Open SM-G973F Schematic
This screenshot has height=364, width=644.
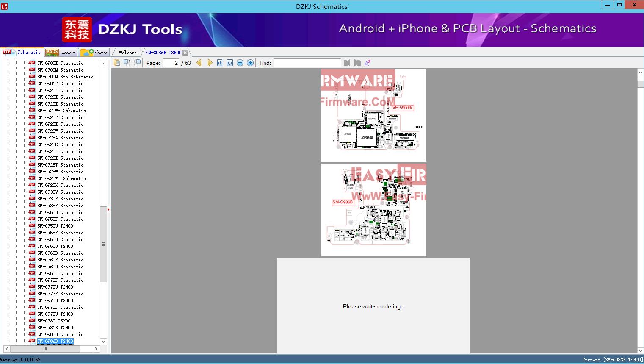(x=60, y=294)
